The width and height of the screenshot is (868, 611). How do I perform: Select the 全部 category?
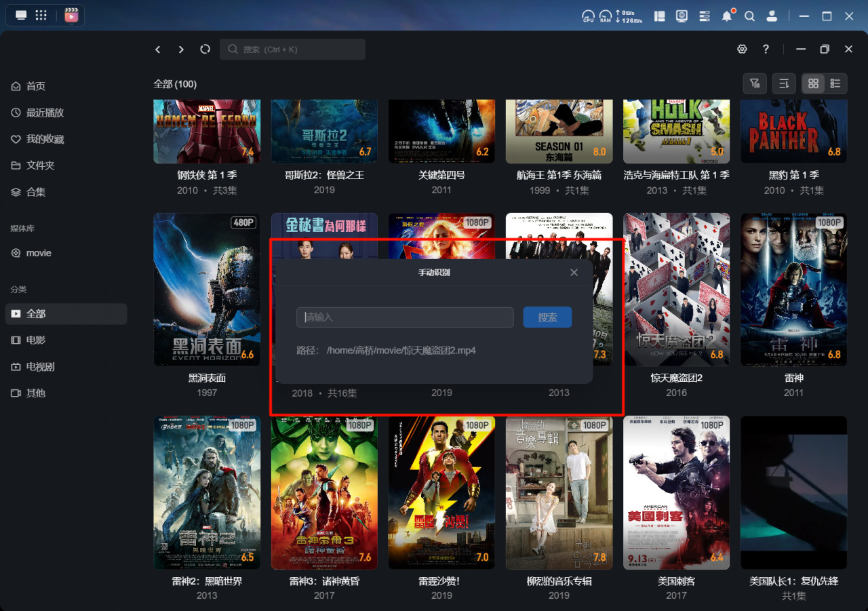click(66, 314)
